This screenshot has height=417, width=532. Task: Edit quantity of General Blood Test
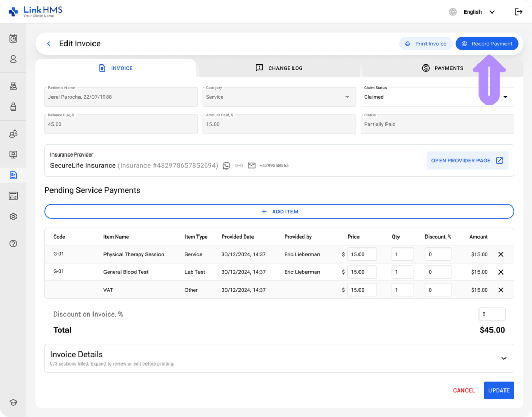coord(403,272)
